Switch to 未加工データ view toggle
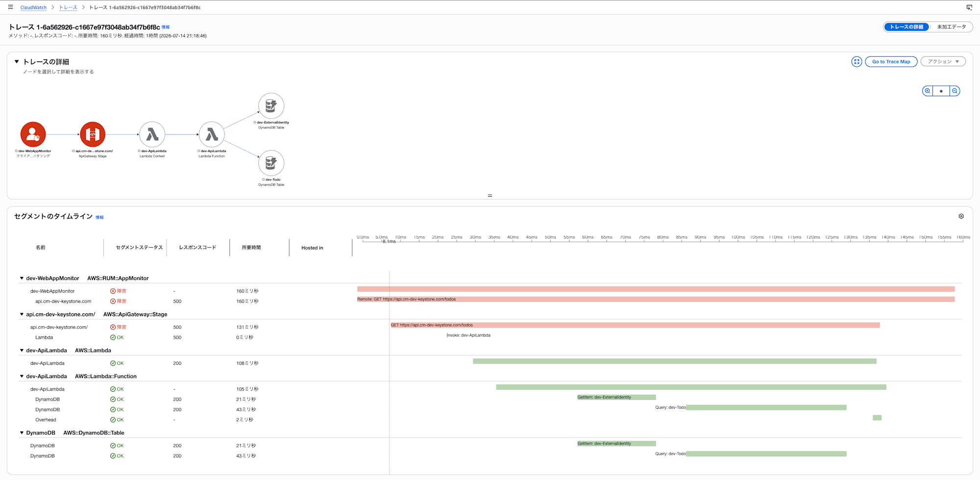 [x=952, y=27]
